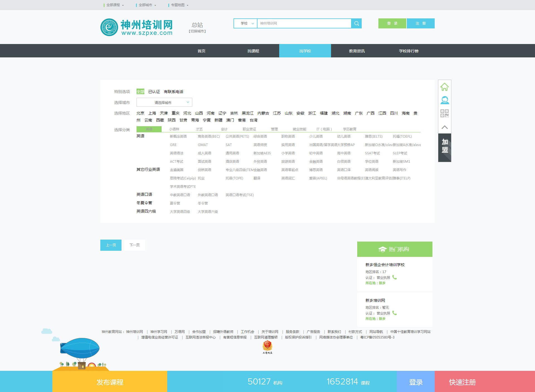Click the search input field
Screen dimensions: 535x392
coord(304,23)
